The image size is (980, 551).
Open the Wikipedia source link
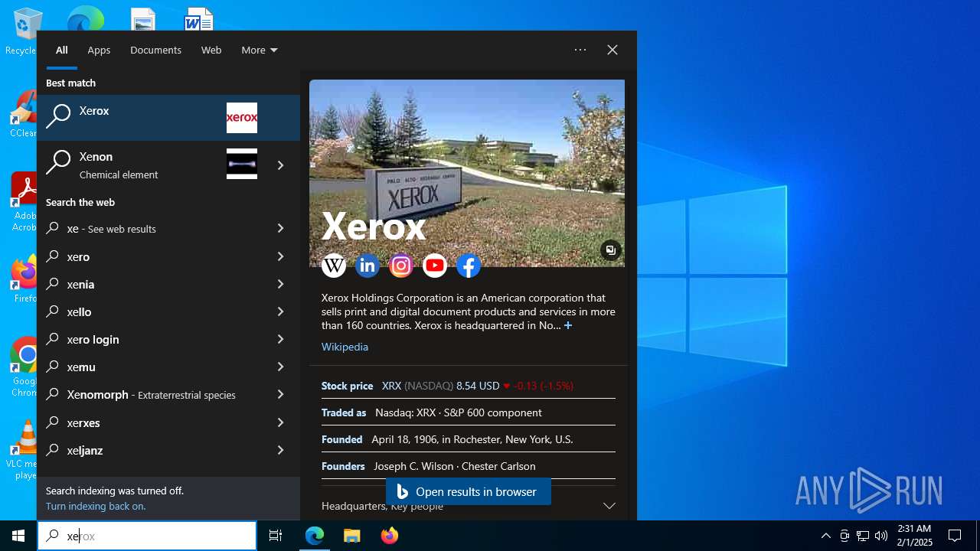345,347
